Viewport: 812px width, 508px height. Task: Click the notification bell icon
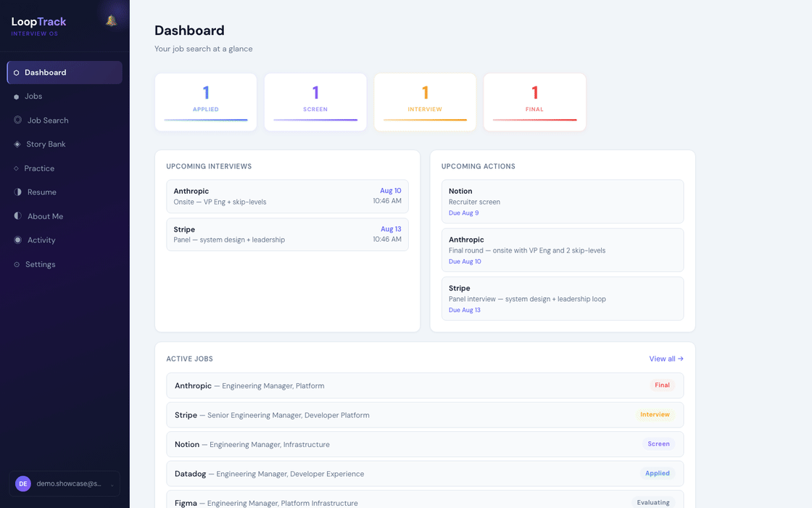112,21
